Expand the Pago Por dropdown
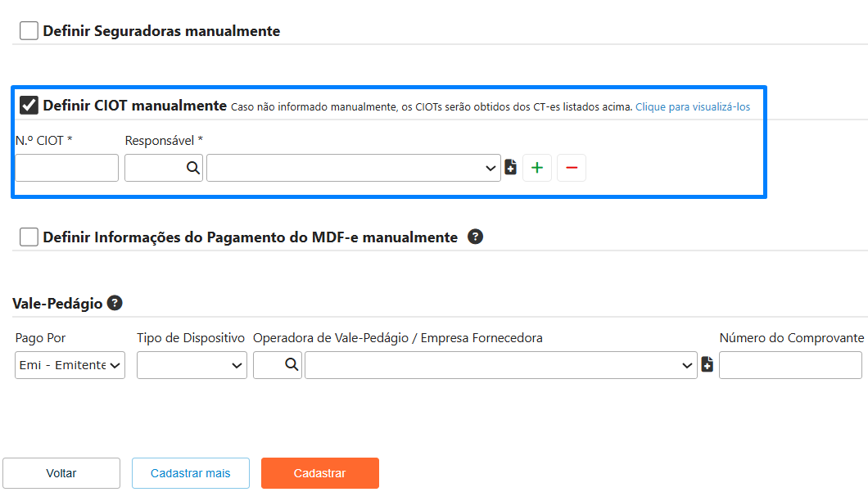The width and height of the screenshot is (868, 501). click(x=70, y=365)
